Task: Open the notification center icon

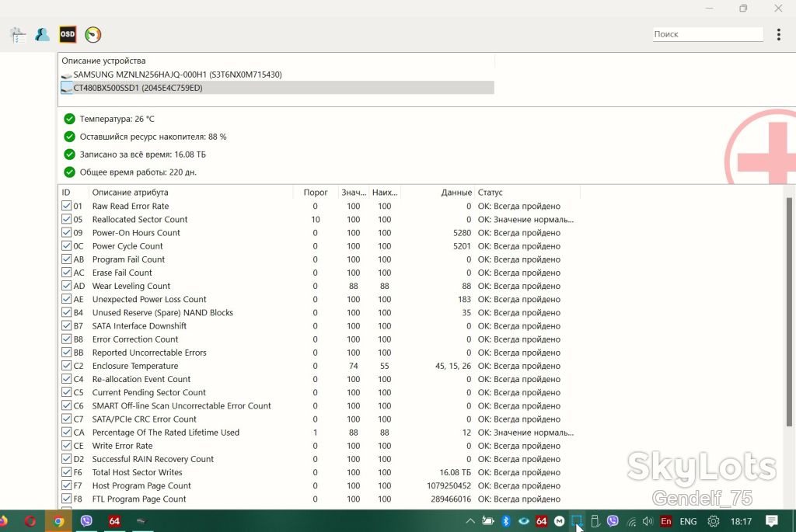Action: [x=772, y=521]
